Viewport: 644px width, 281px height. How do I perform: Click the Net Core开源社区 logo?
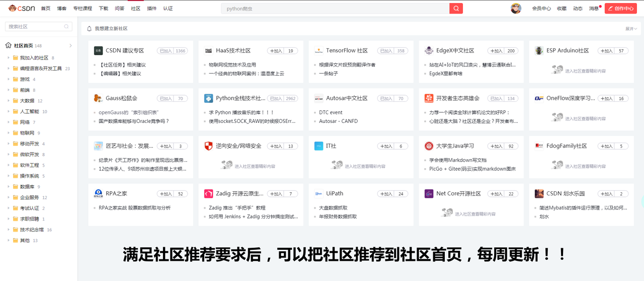pyautogui.click(x=429, y=193)
